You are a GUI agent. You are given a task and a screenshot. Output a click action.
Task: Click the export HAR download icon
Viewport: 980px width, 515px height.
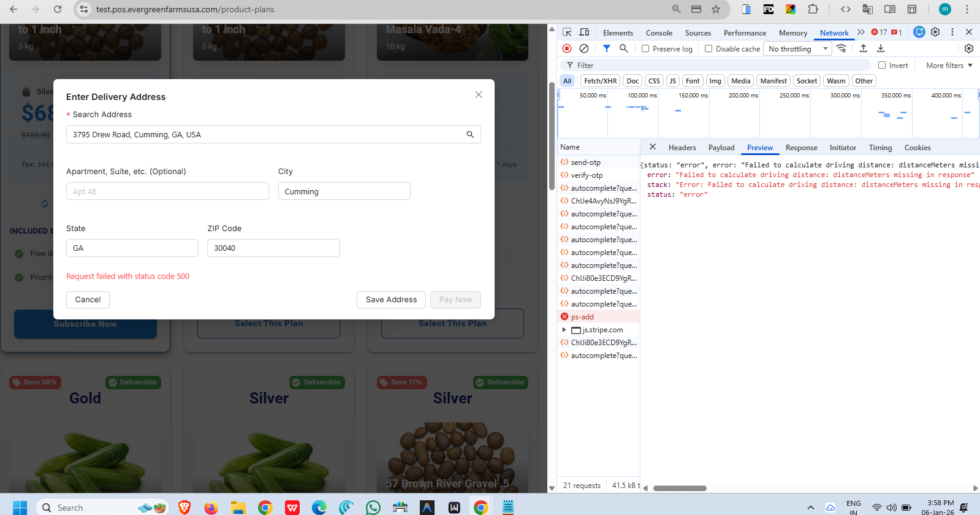click(881, 48)
